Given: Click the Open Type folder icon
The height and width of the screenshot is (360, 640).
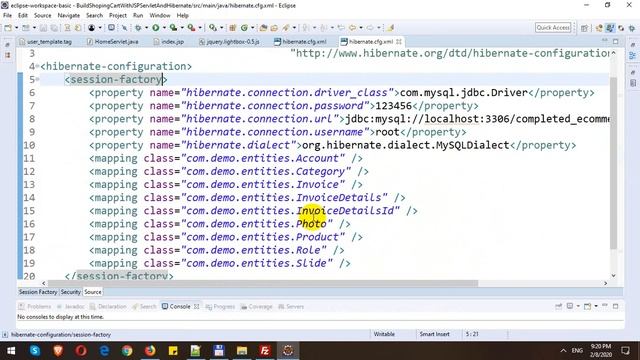Looking at the screenshot, I should tap(263, 28).
